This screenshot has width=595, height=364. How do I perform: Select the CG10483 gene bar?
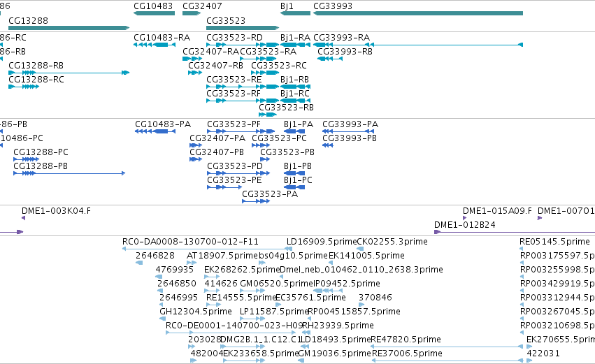coord(154,13)
